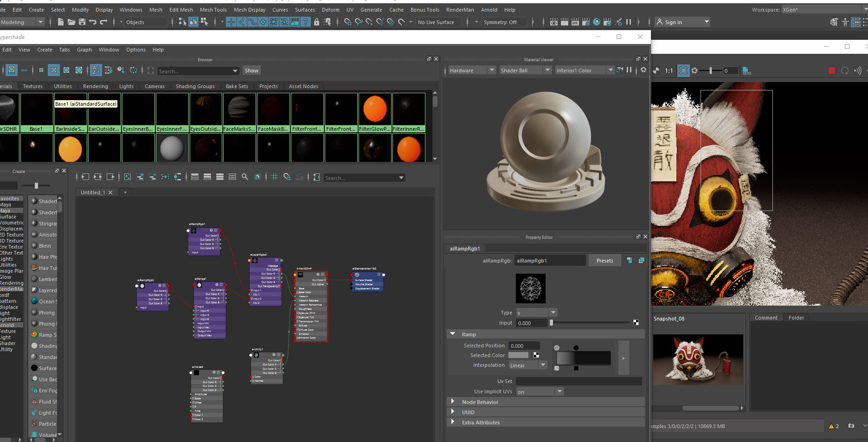Click the Selected Color swatch
Image resolution: width=868 pixels, height=442 pixels.
(x=518, y=355)
